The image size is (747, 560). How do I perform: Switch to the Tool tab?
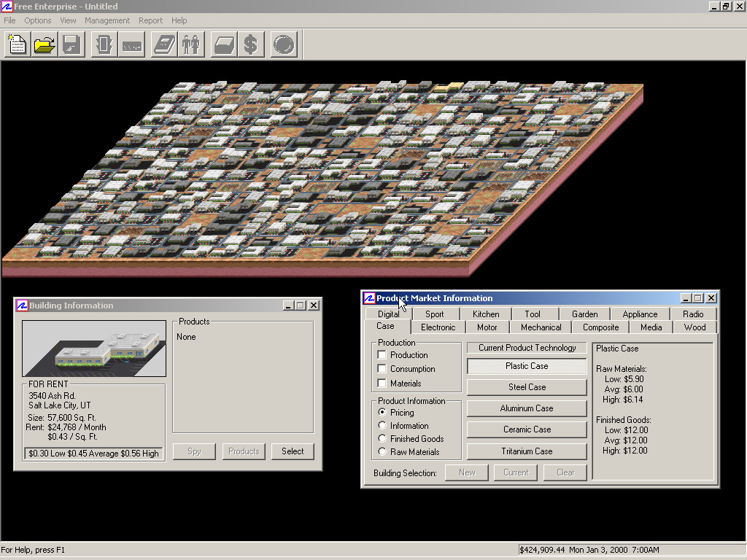pyautogui.click(x=533, y=314)
